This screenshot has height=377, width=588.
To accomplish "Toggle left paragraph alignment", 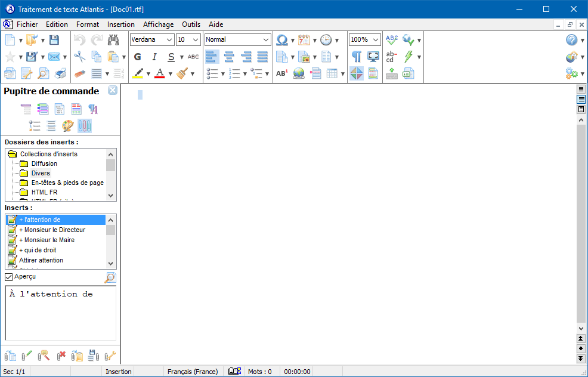I will tap(212, 57).
